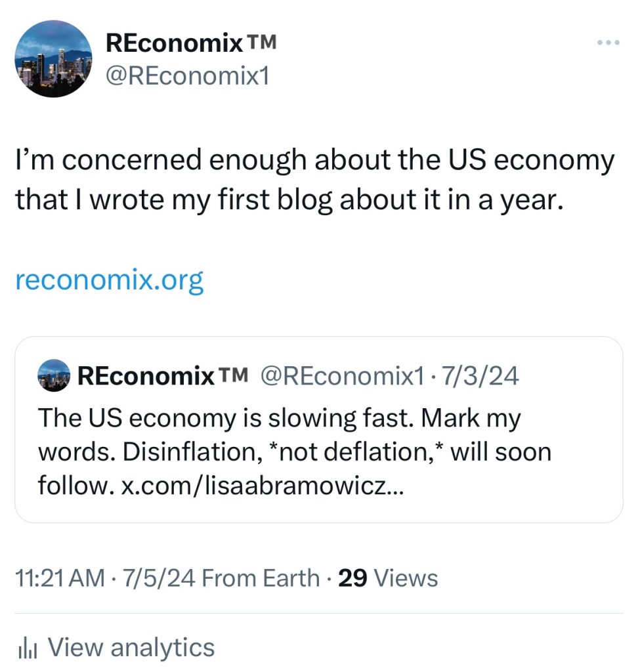Click the From Earth location label
Image resolution: width=638 pixels, height=672 pixels.
261,578
